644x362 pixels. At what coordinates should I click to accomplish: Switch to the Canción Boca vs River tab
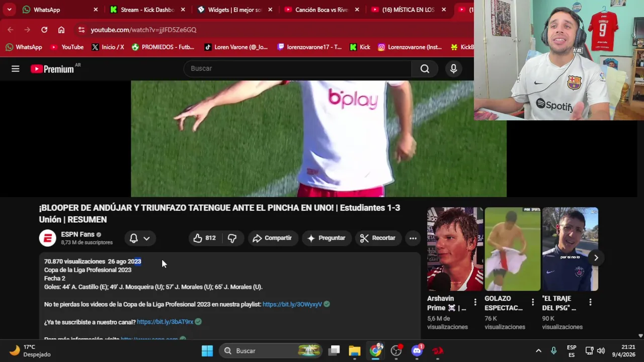(321, 10)
